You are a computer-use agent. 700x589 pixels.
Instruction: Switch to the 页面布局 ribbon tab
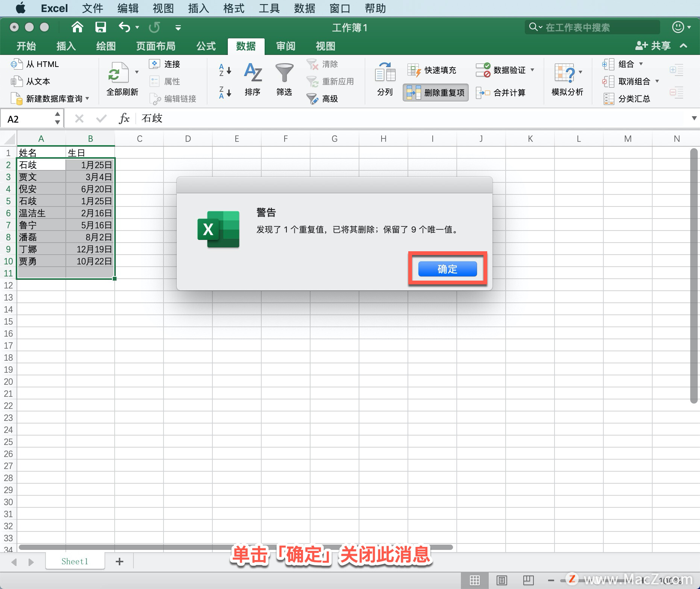coord(156,46)
